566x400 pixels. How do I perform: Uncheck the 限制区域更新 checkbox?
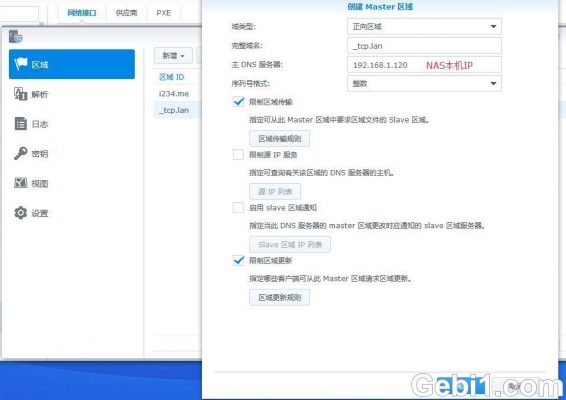(x=238, y=260)
